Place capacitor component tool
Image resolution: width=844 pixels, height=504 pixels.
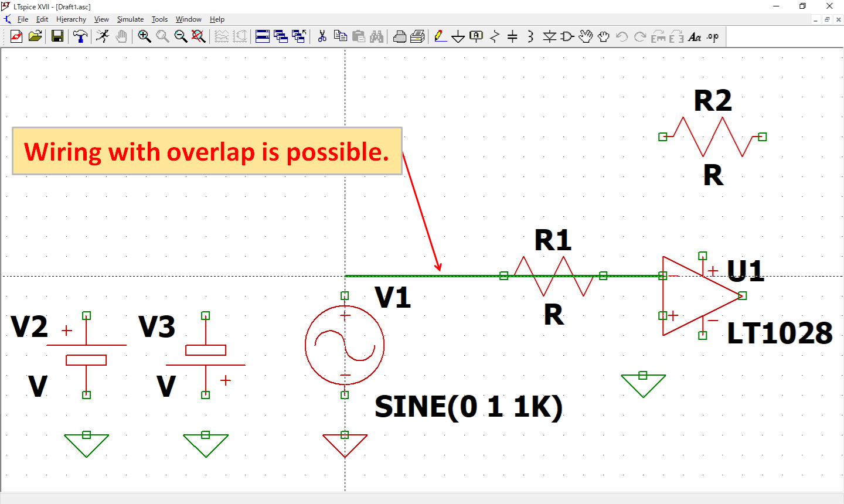tap(512, 36)
